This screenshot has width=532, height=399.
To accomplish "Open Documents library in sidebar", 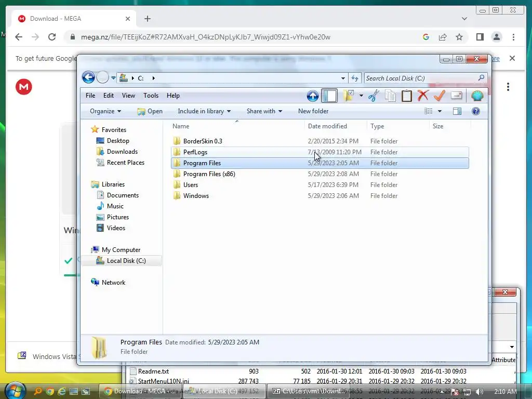I will click(118, 195).
